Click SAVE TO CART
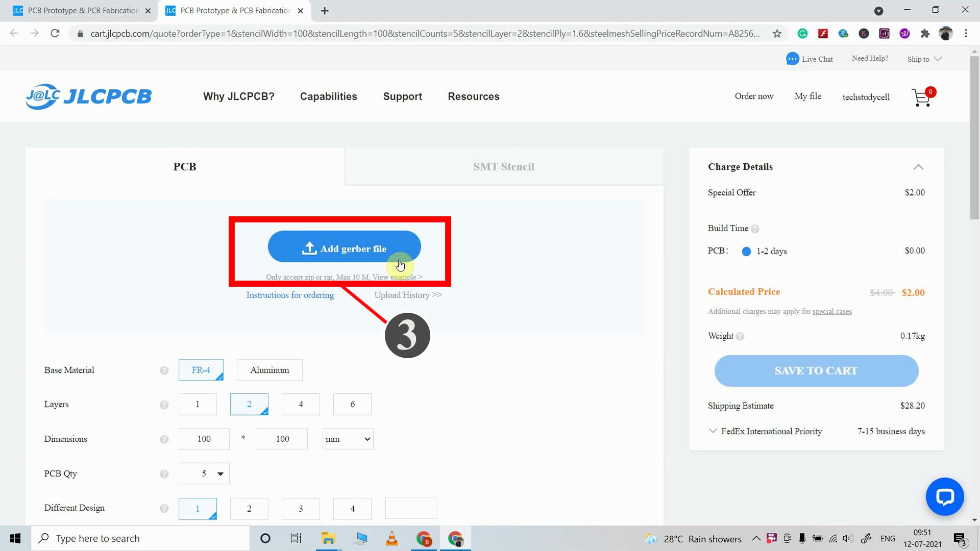 [x=815, y=371]
